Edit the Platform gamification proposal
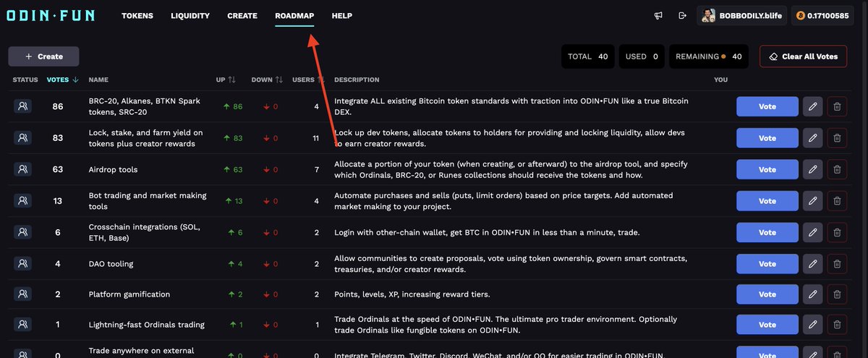The image size is (868, 358). (812, 294)
